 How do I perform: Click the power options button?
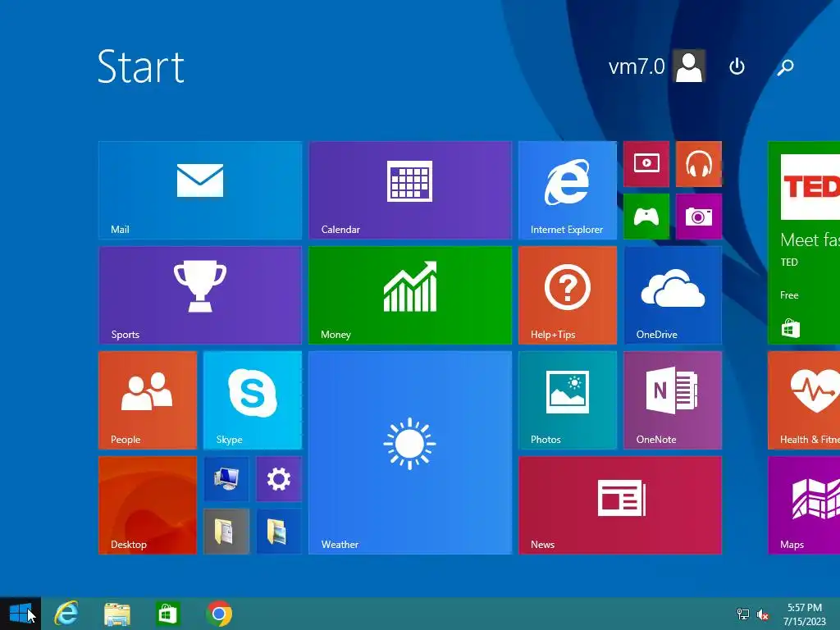pos(737,66)
